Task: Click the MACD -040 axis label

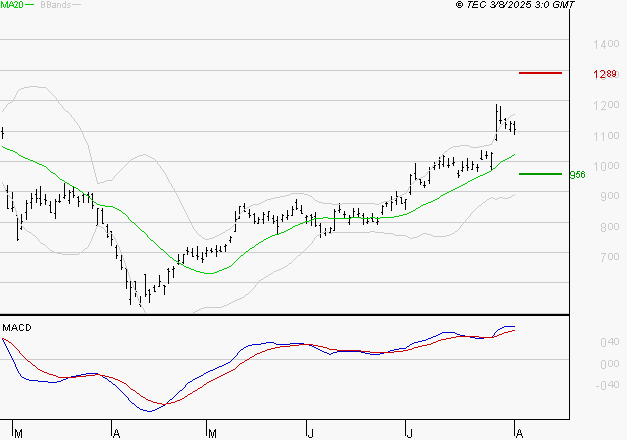Action: [607, 385]
